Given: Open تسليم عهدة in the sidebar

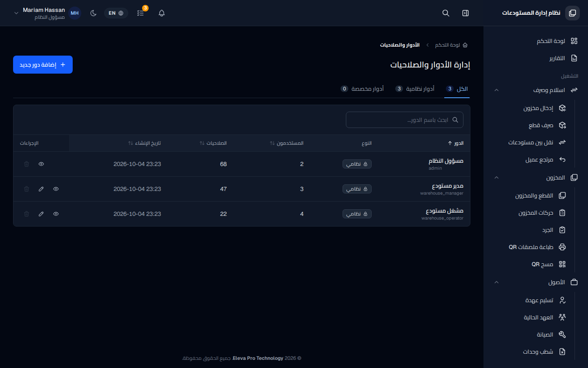Looking at the screenshot, I should tap(530, 300).
